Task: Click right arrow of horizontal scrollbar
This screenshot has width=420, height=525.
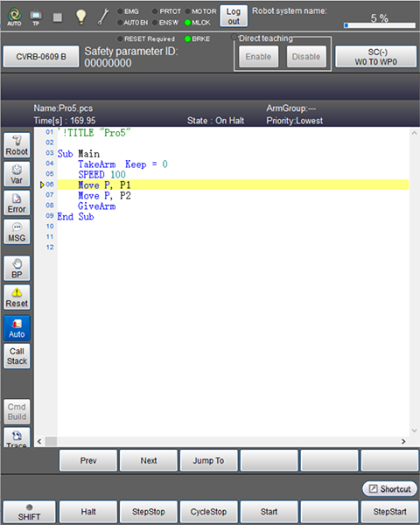Action: tap(403, 442)
